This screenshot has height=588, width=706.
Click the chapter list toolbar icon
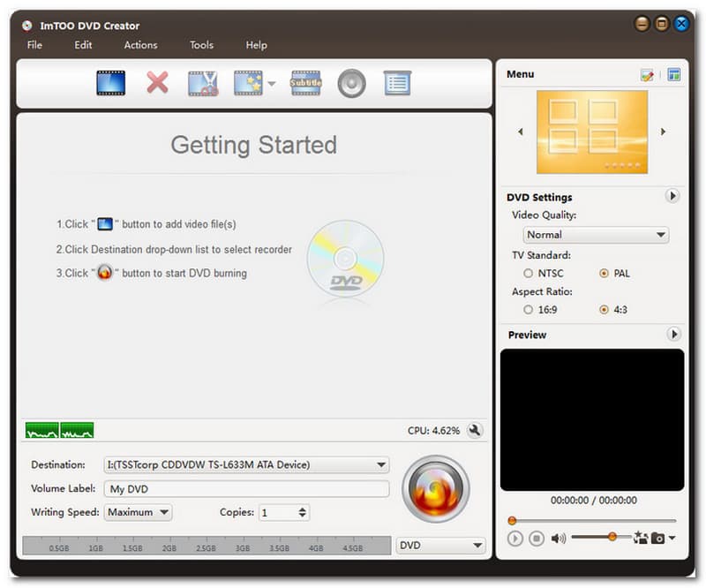(397, 83)
